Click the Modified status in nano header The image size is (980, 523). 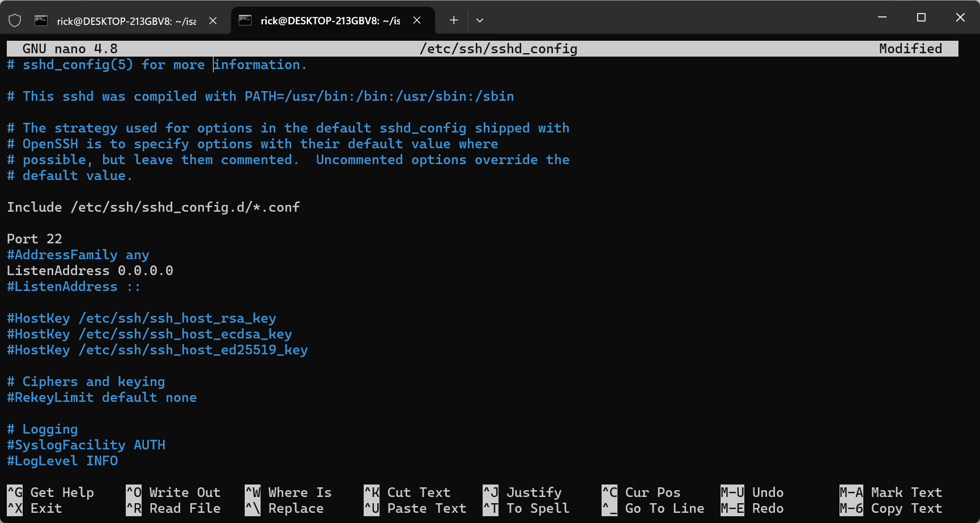click(x=910, y=49)
